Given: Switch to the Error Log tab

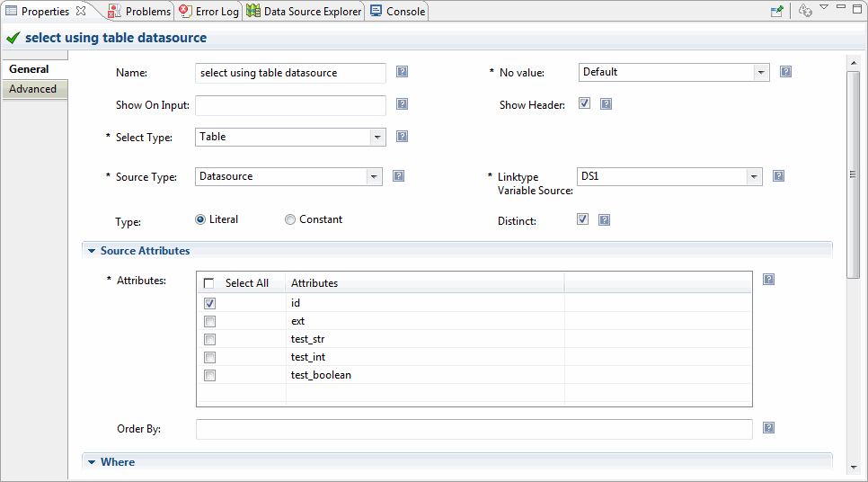Looking at the screenshot, I should click(x=209, y=11).
